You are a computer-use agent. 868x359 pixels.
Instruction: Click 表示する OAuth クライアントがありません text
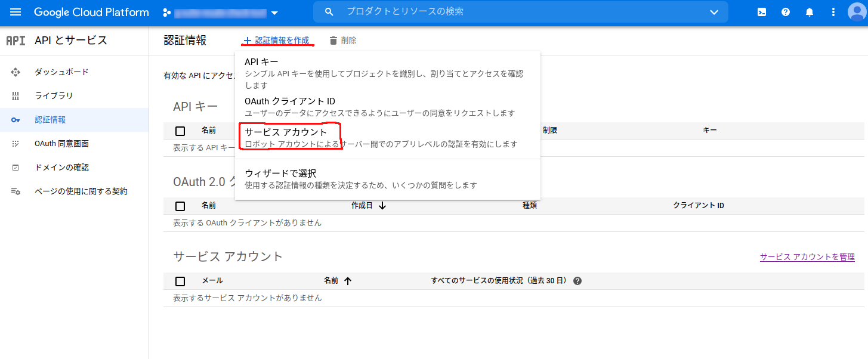(x=247, y=222)
